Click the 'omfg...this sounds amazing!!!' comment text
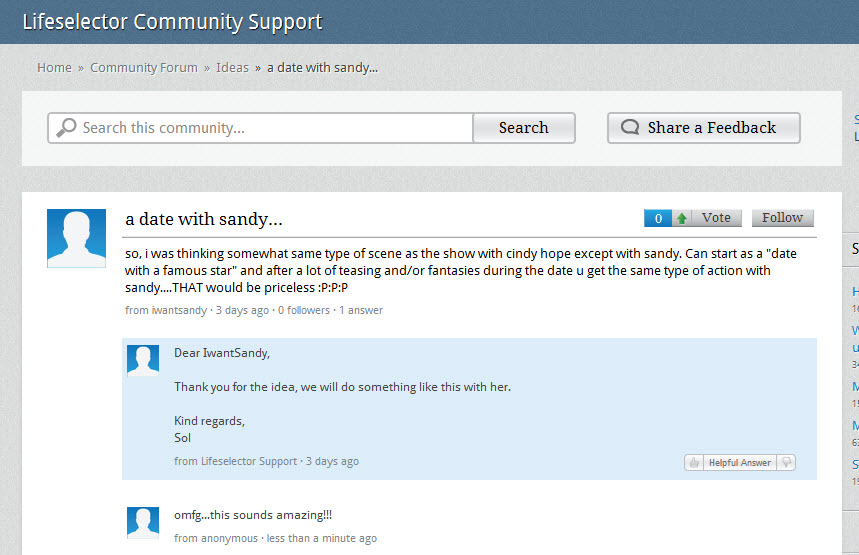 [x=253, y=516]
